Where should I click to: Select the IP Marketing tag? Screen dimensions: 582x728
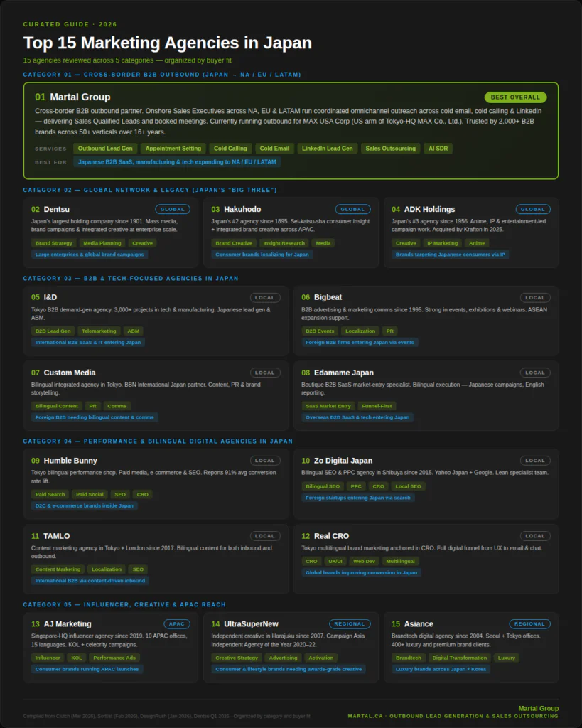pos(442,243)
